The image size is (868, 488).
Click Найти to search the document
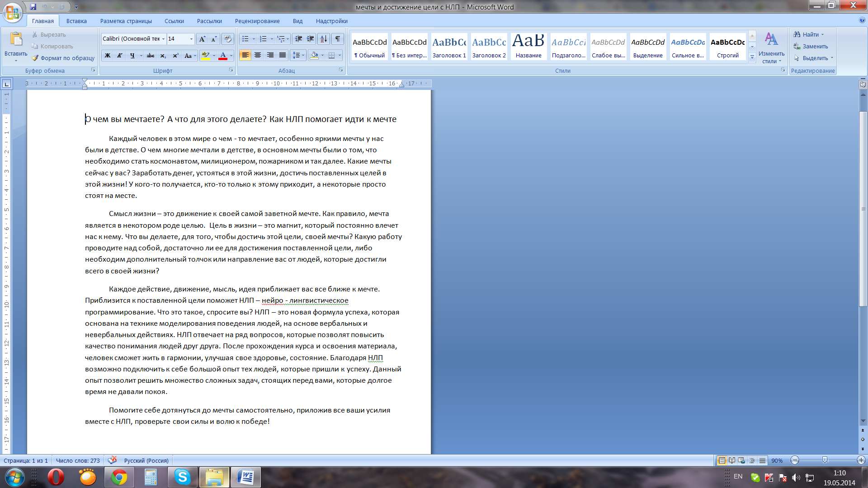coord(808,34)
